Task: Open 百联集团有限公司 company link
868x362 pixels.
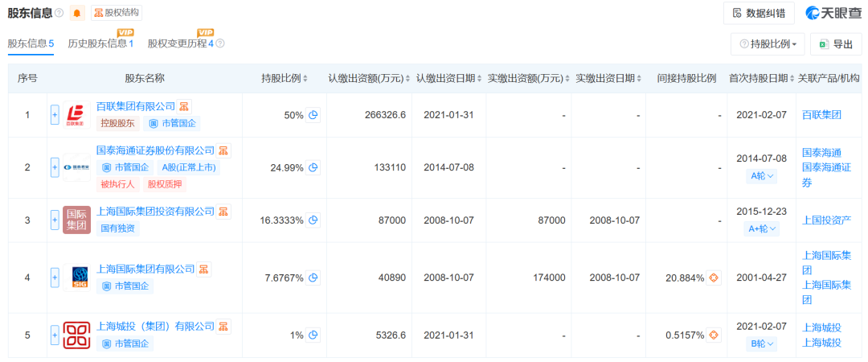Action: [136, 106]
